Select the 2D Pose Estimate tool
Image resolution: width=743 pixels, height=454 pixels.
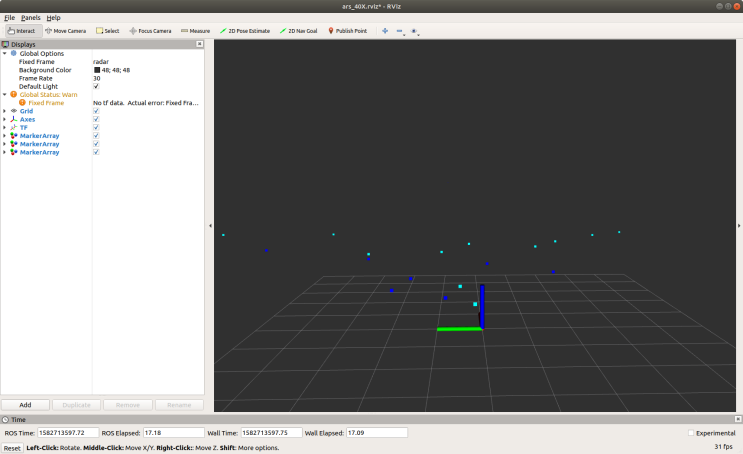click(x=245, y=31)
